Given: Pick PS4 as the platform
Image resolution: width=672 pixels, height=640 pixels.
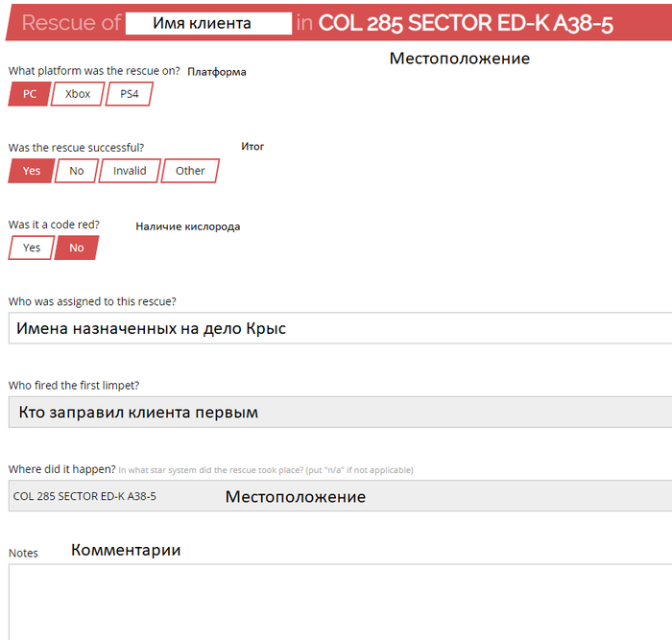Looking at the screenshot, I should point(130,94).
